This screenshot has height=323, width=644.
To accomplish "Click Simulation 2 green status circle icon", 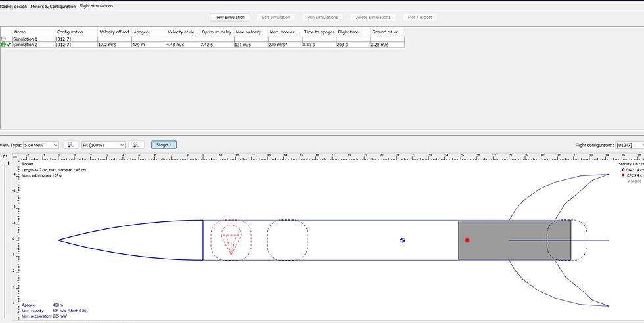I will point(3,45).
